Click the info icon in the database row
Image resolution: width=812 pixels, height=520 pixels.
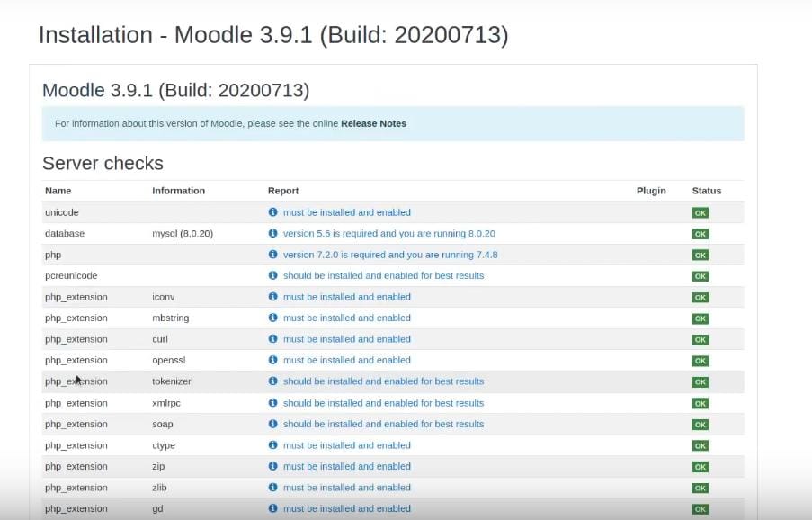pos(273,233)
